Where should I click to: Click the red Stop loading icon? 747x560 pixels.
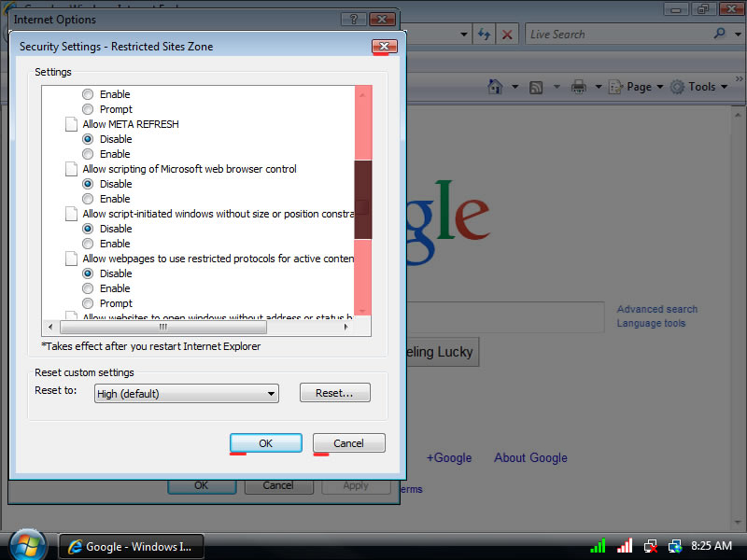507,35
